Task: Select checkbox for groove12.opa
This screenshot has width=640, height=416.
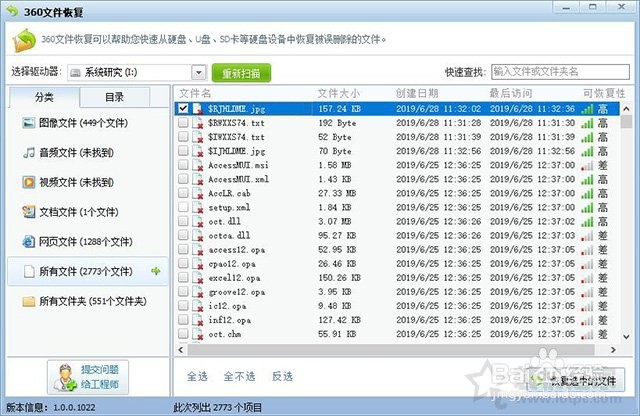Action: click(183, 291)
